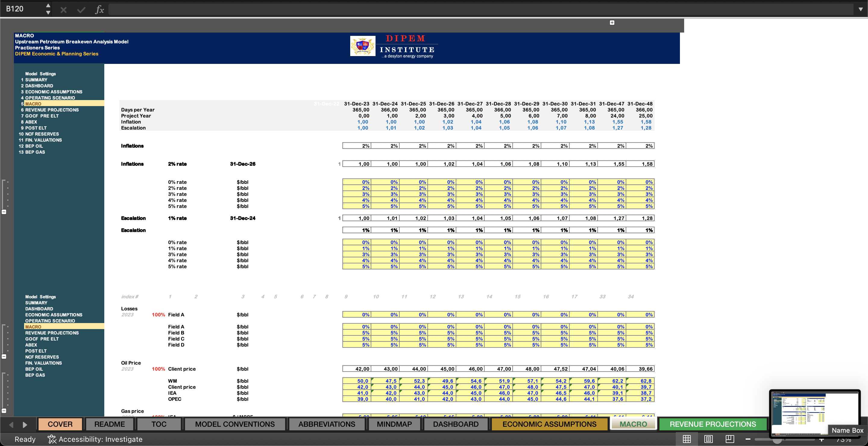Click the Name Box showing B120

pos(24,9)
